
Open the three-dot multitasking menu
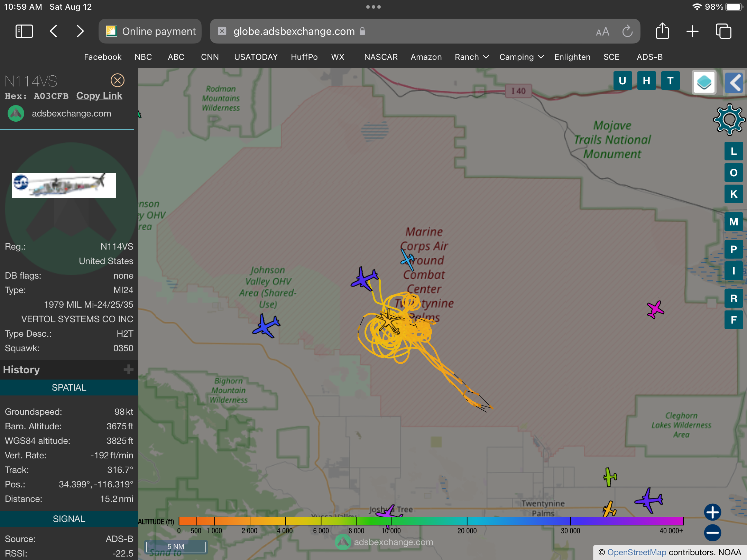tap(373, 7)
